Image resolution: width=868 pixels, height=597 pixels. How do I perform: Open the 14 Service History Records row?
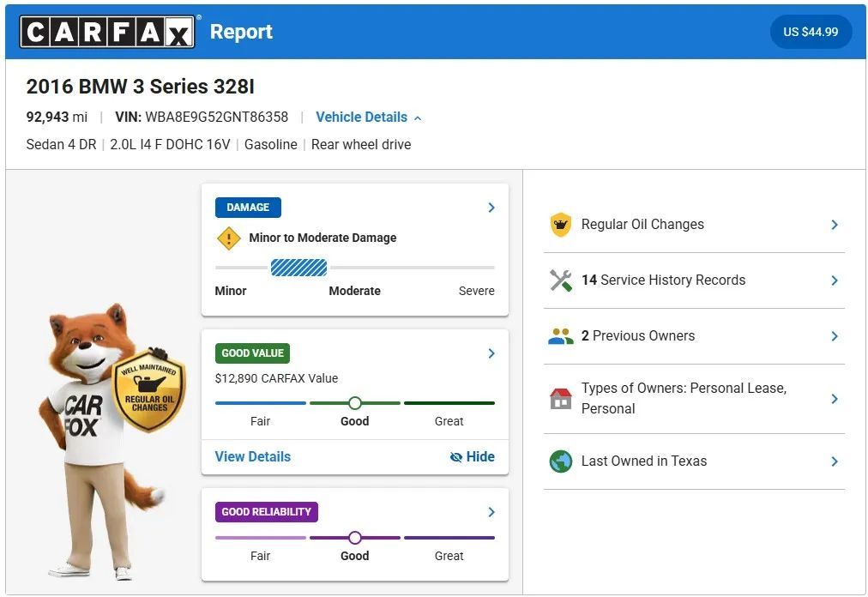694,280
